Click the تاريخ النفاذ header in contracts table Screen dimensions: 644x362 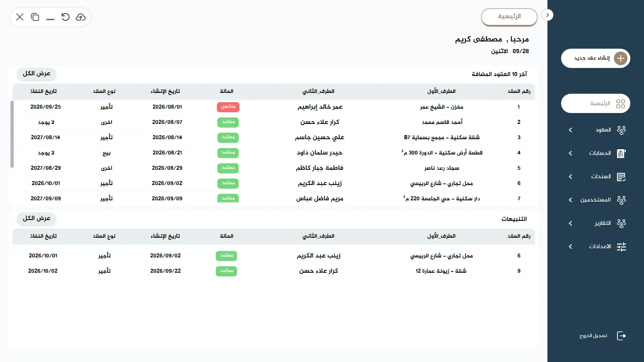click(43, 91)
